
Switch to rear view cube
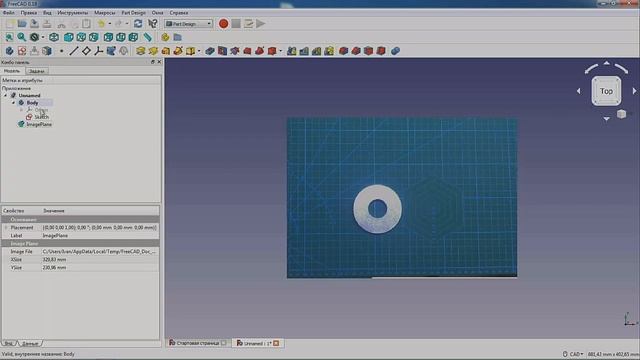(108, 38)
